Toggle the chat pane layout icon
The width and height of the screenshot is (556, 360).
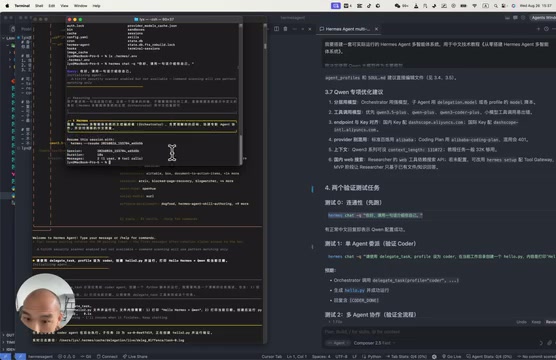click(515, 17)
